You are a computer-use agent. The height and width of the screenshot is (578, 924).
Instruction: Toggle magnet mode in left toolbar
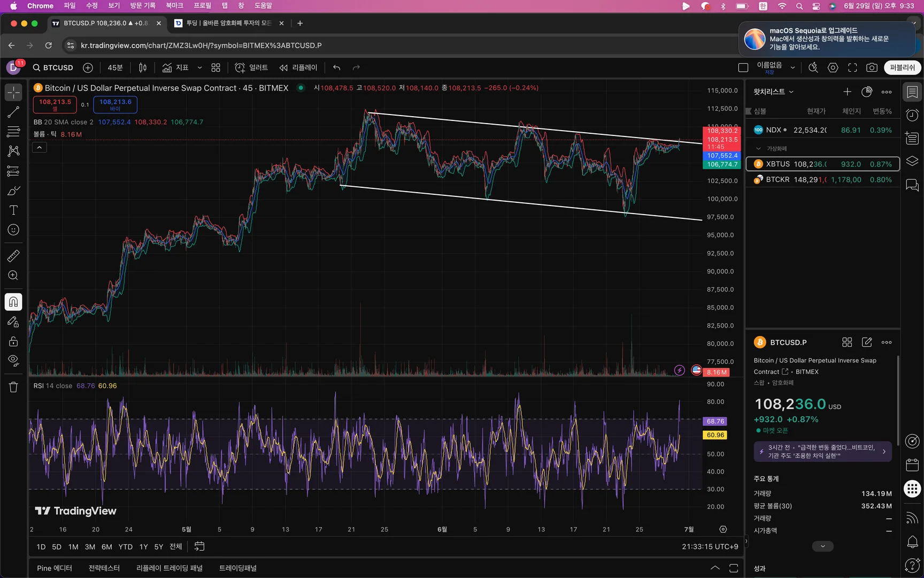click(13, 302)
